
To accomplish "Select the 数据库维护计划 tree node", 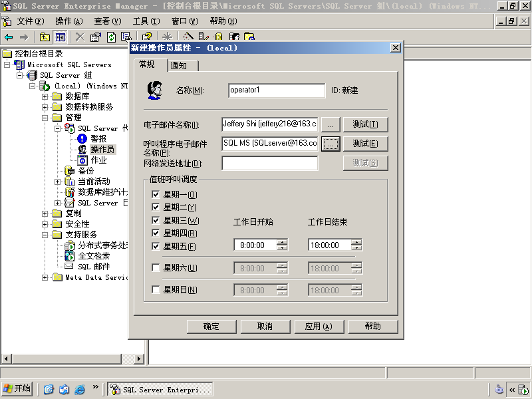I will tap(103, 192).
